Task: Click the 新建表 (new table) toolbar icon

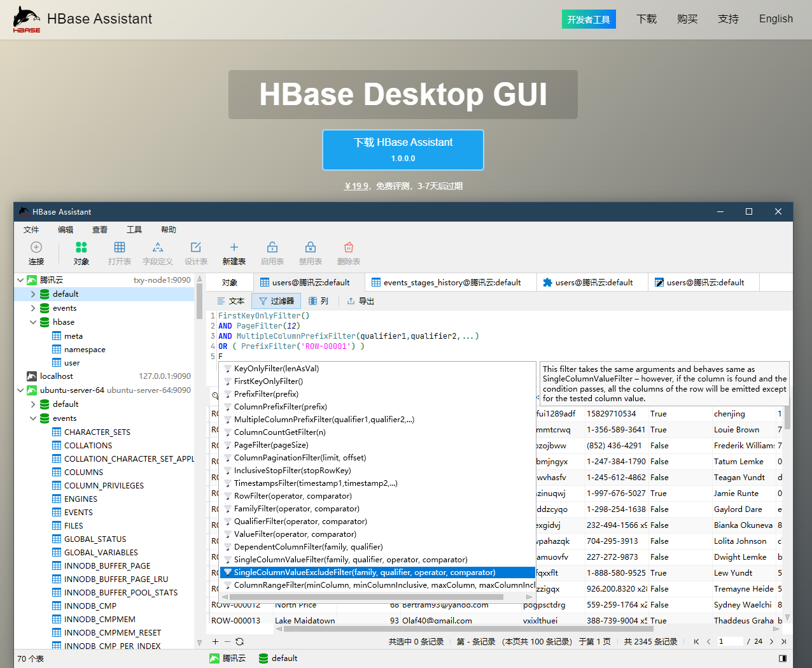Action: [234, 247]
